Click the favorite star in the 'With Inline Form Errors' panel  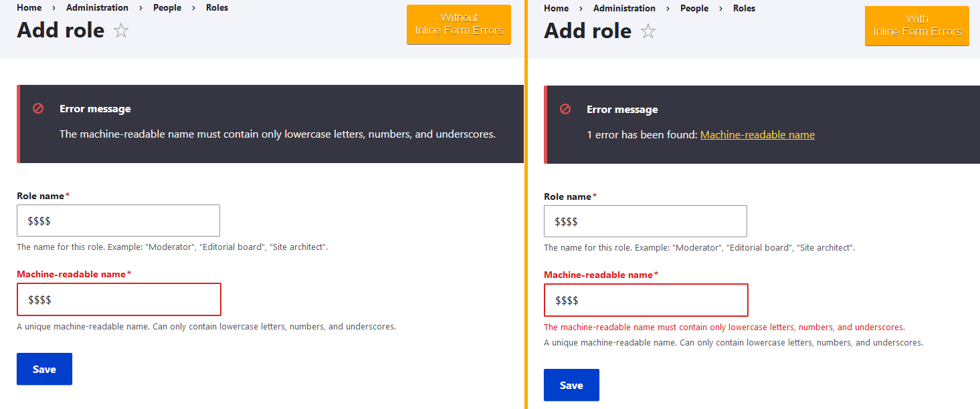(648, 31)
